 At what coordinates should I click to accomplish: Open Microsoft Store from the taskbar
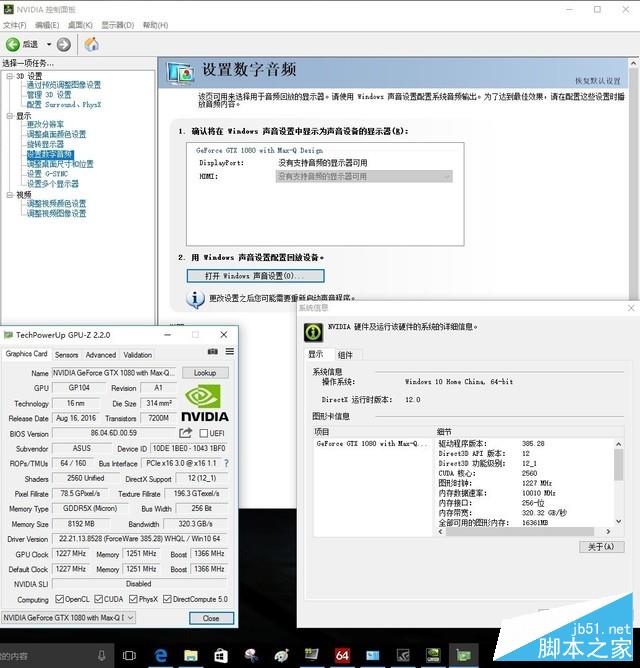[x=221, y=655]
